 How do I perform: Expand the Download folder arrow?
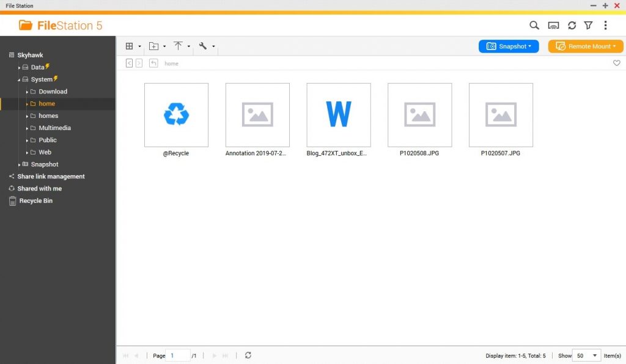click(x=27, y=92)
